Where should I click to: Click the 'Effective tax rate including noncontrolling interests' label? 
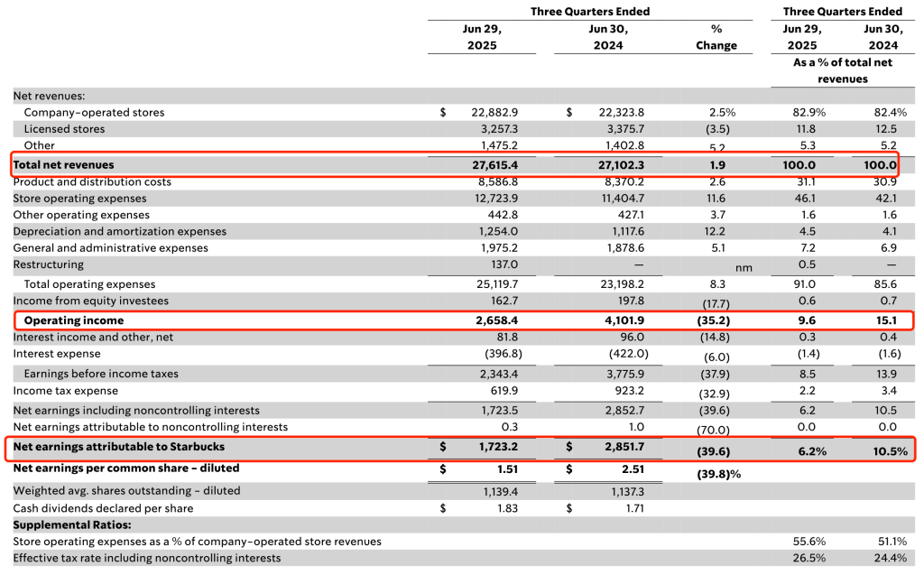pos(147,558)
